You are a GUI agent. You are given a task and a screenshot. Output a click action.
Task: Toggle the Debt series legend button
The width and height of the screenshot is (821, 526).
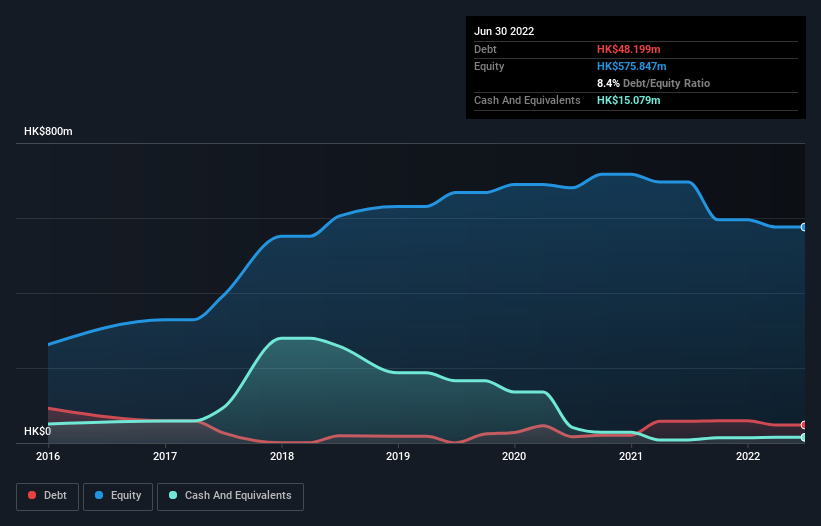tap(48, 496)
